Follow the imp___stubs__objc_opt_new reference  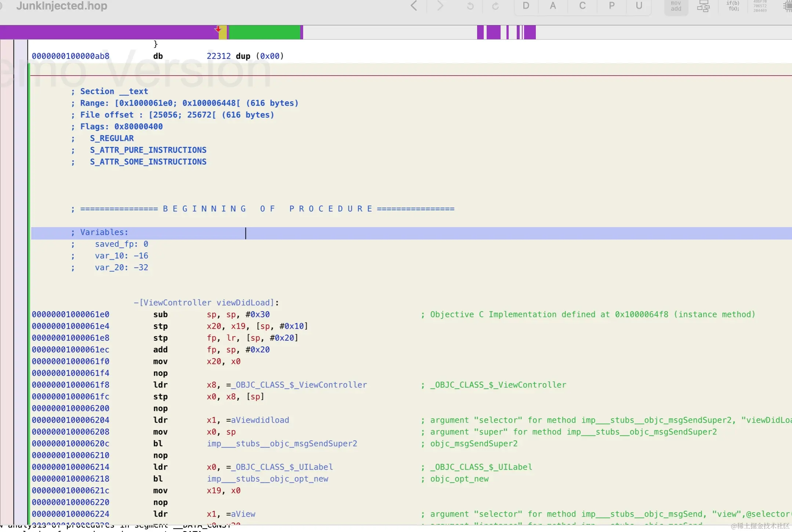268,479
